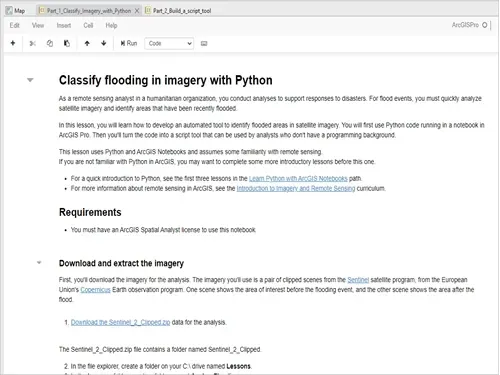Image resolution: width=500 pixels, height=375 pixels.
Task: Open the Cell menu
Action: coord(88,25)
